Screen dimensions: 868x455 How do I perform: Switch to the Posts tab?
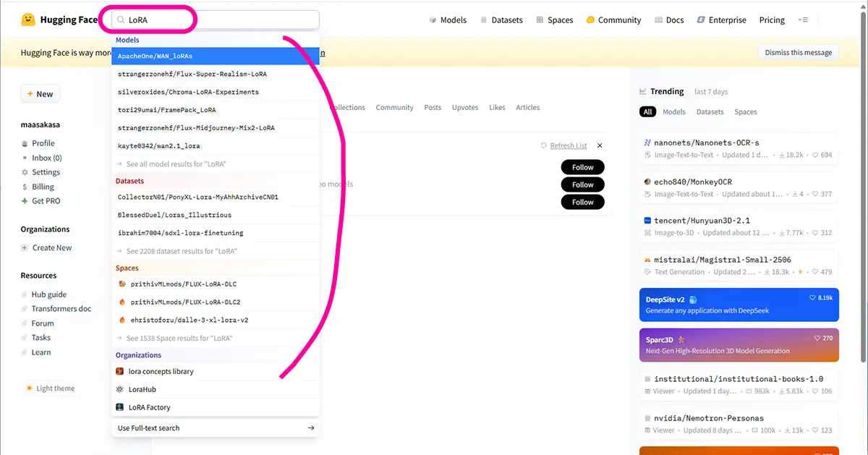coord(433,108)
